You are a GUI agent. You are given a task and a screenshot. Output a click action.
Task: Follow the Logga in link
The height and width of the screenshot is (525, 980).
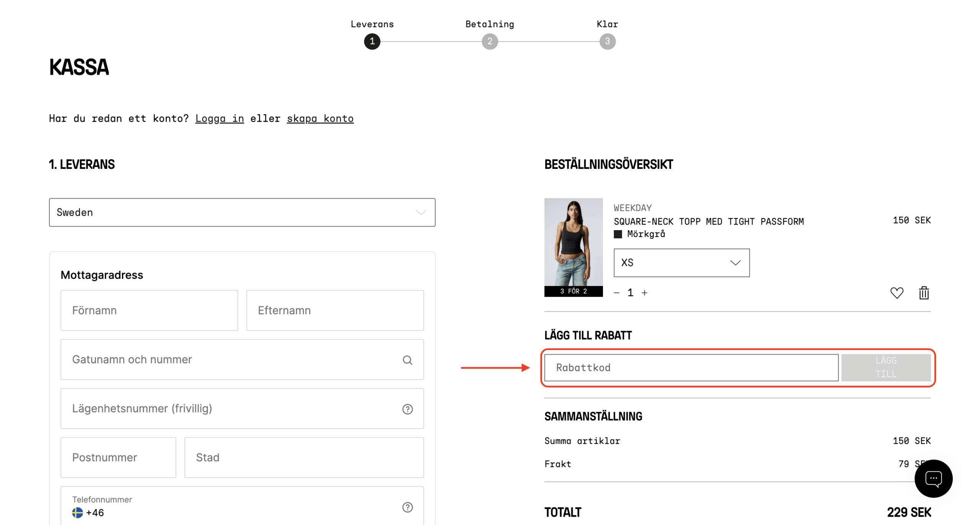click(x=219, y=119)
